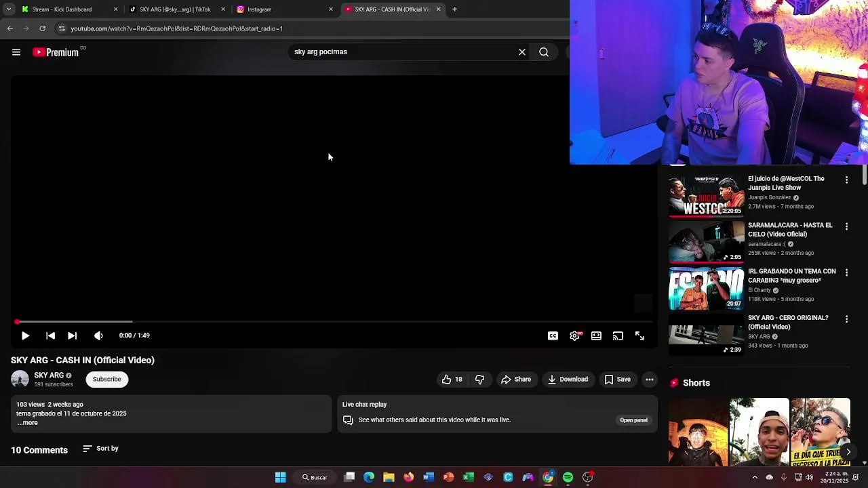Open options for CERO ORIGINAL video
The image size is (868, 488).
[846, 319]
